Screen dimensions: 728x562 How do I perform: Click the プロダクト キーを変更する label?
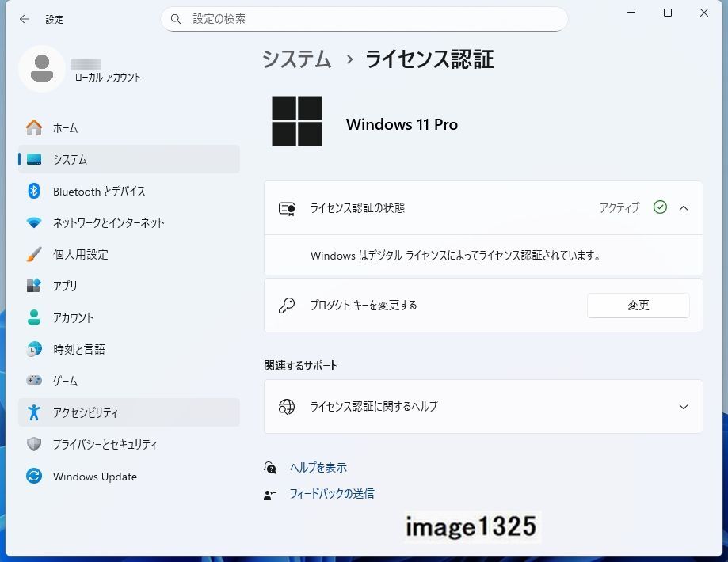click(364, 305)
